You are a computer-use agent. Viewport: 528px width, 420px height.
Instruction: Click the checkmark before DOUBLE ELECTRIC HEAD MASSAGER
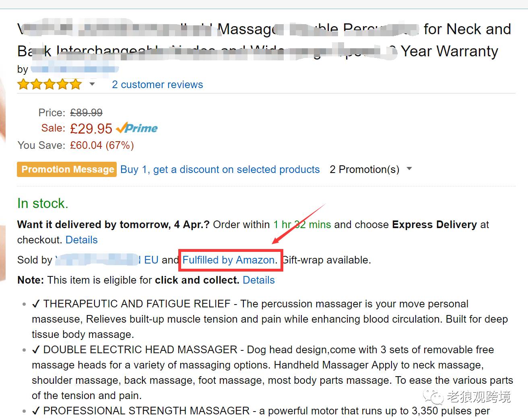point(36,350)
